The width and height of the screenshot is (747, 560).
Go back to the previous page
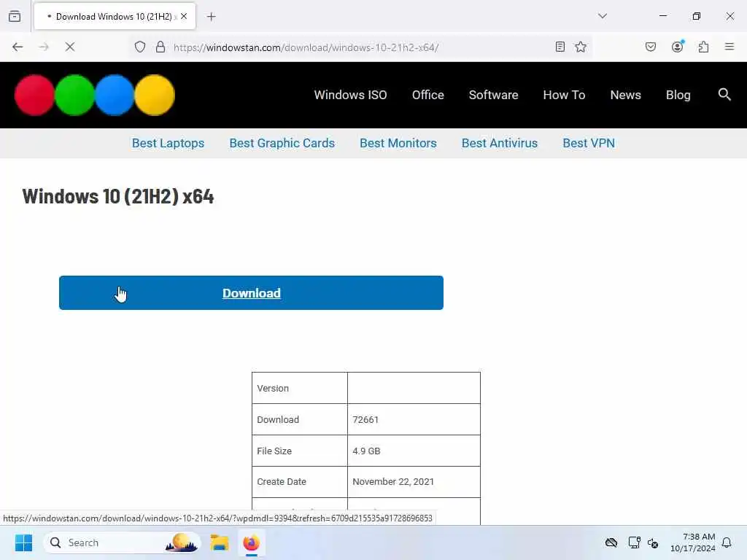(18, 47)
